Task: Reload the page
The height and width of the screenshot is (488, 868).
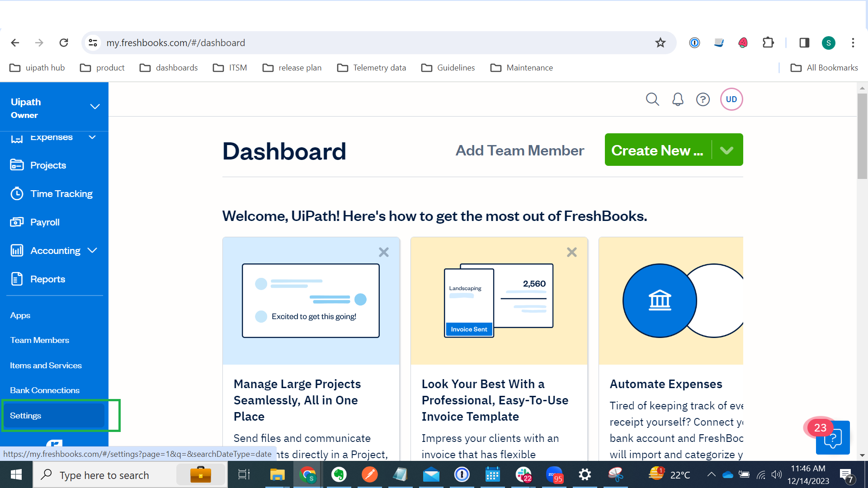Action: [x=64, y=43]
